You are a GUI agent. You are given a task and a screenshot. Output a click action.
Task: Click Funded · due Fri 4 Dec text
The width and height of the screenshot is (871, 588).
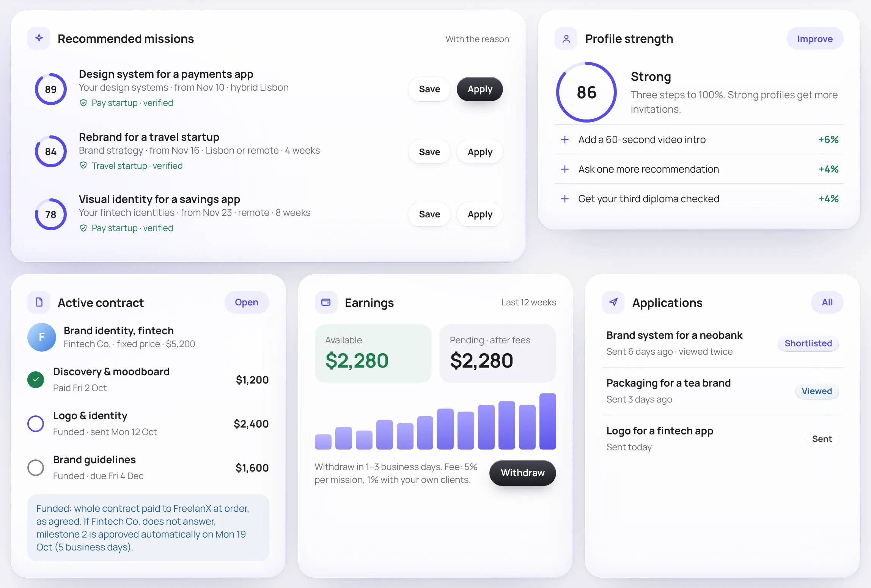click(98, 476)
